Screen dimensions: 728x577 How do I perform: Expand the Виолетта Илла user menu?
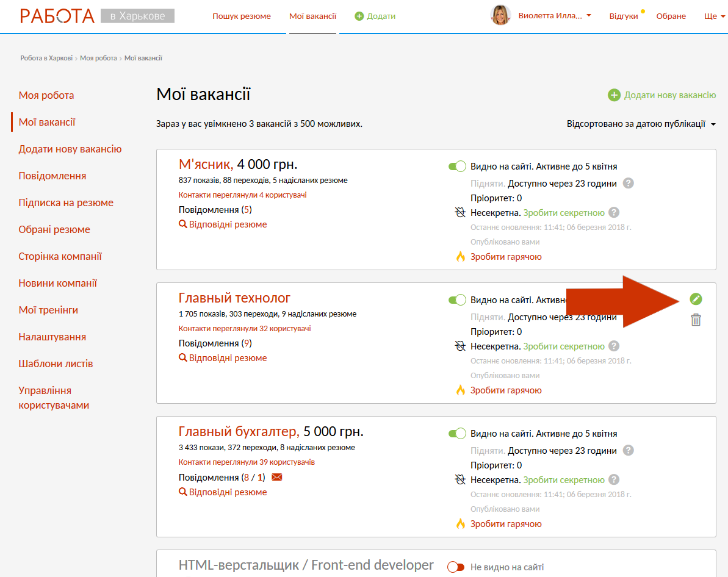coord(554,16)
